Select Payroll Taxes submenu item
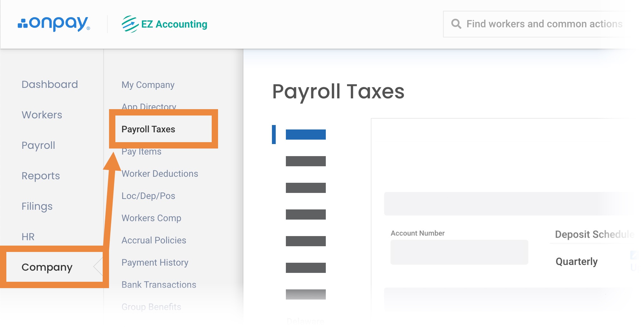Screen dimensions: 644x330 click(148, 129)
